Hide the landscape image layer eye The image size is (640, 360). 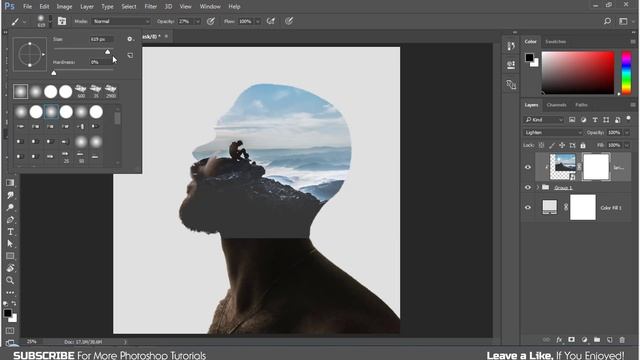tap(528, 167)
